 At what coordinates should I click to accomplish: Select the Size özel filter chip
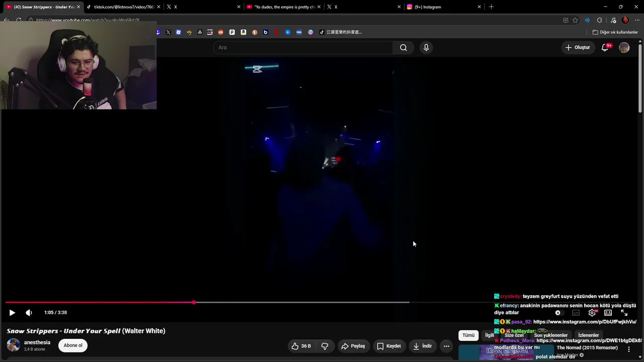tap(514, 335)
